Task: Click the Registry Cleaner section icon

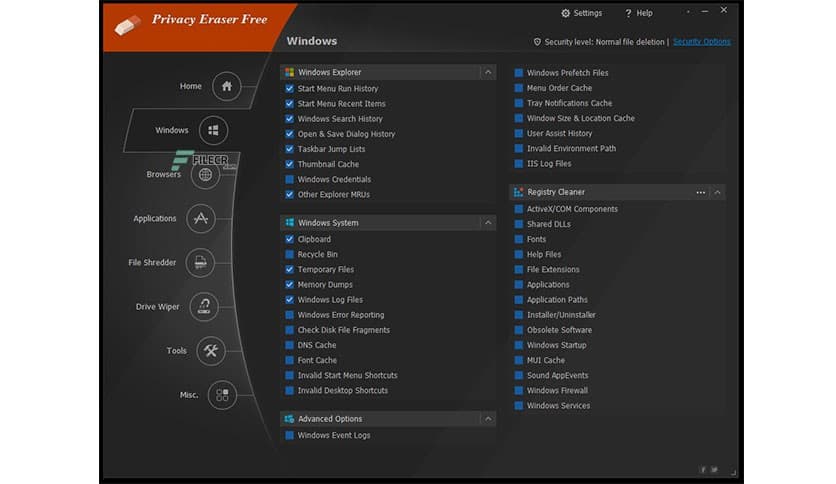Action: [x=518, y=192]
